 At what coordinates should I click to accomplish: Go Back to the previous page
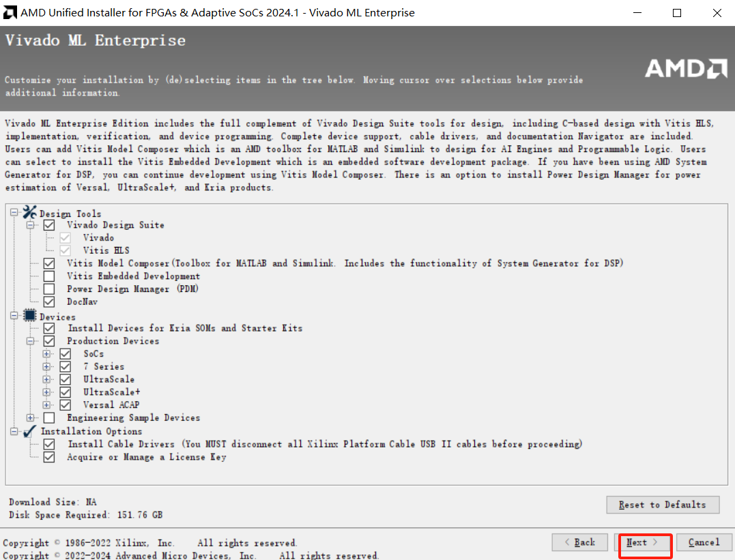(580, 542)
